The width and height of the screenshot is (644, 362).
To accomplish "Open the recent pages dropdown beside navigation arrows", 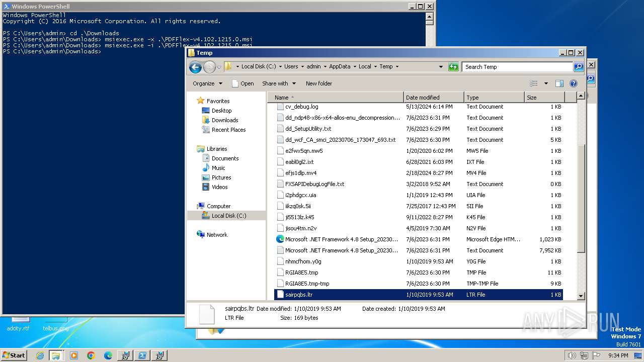I will pos(219,67).
